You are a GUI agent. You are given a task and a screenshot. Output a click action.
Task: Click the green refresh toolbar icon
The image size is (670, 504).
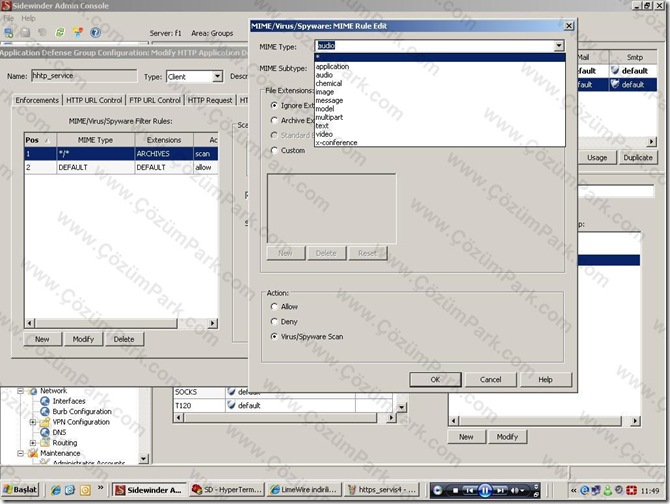tap(60, 32)
